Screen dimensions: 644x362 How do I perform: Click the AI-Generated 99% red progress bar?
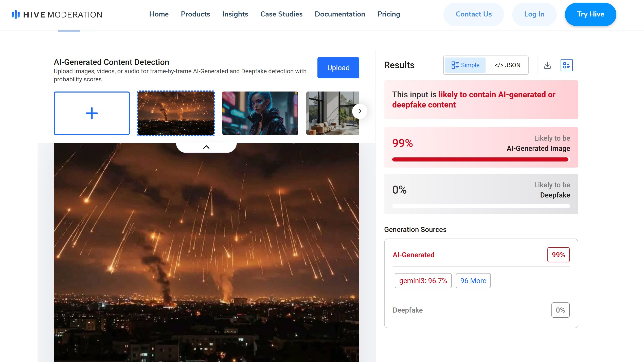coord(480,159)
